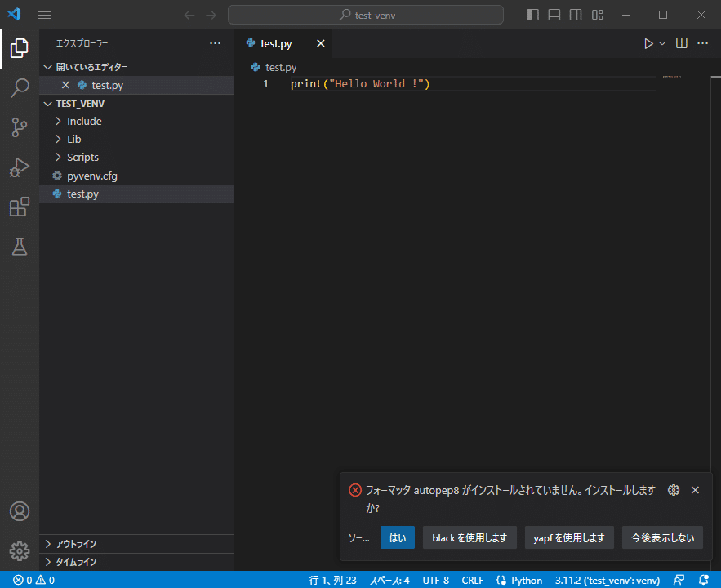721x588 pixels.
Task: Expand the Include folder
Action: tap(137, 122)
